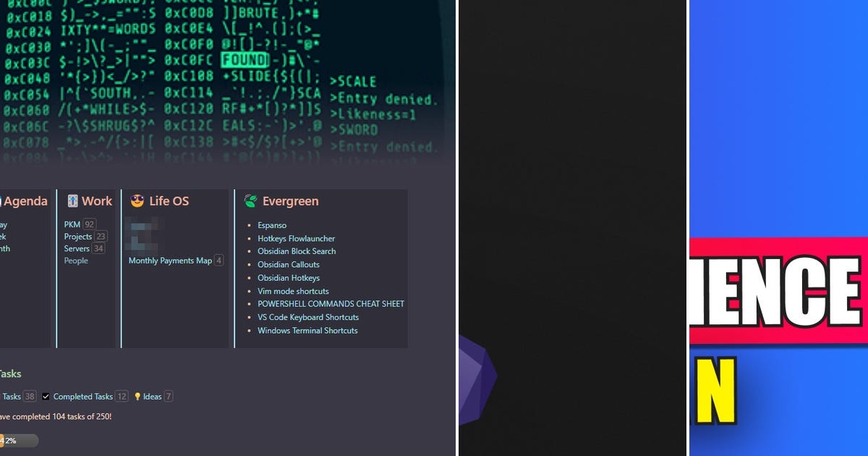This screenshot has width=868, height=456.
Task: Open the Vim mode shortcuts note
Action: [x=292, y=291]
